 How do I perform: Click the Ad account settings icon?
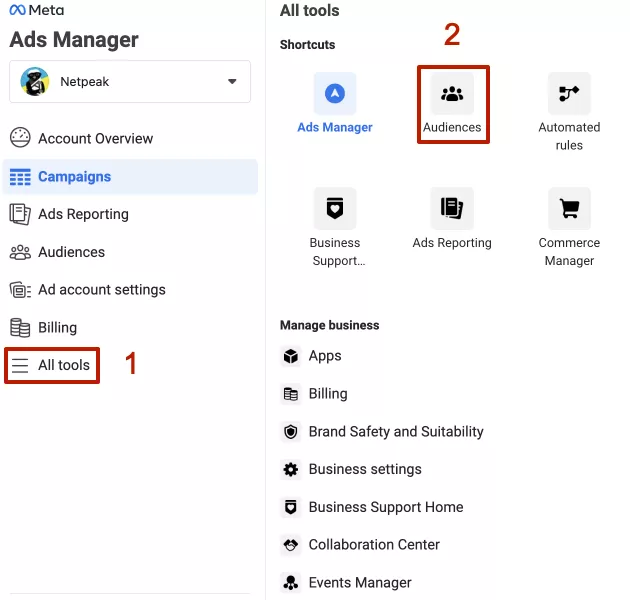[x=20, y=290]
